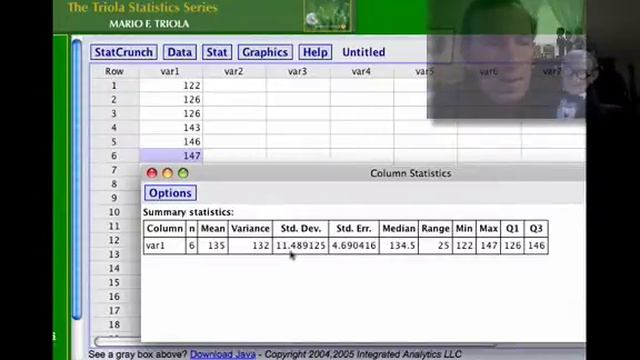Click the Row header label
This screenshot has height=360, width=640.
tap(114, 71)
